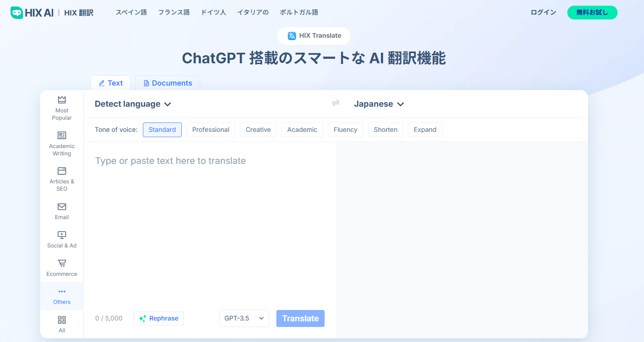Click the Rephrase button label
Viewport: 644px width, 342px height.
(x=164, y=318)
